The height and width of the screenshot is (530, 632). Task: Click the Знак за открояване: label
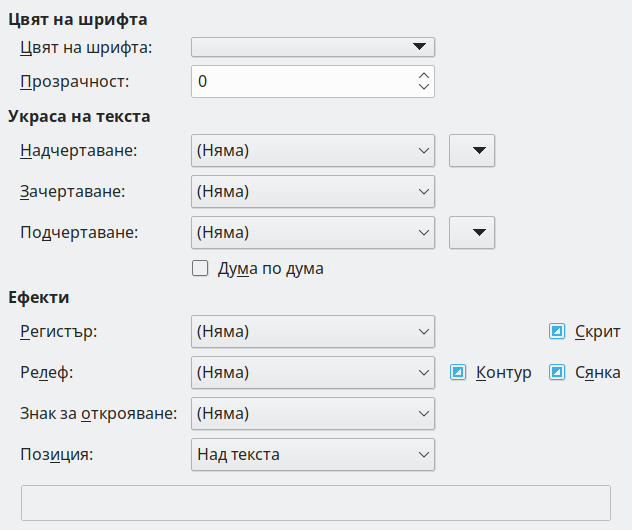click(99, 414)
